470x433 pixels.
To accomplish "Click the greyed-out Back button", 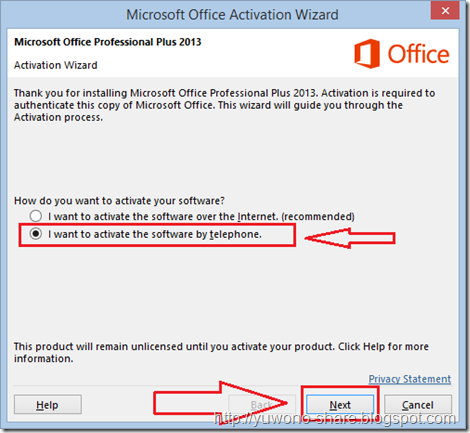I will pos(262,405).
